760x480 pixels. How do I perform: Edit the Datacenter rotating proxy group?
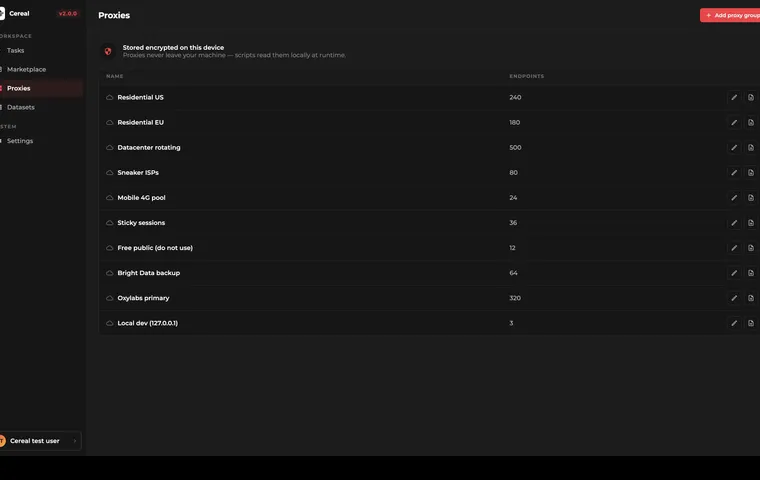click(x=734, y=147)
